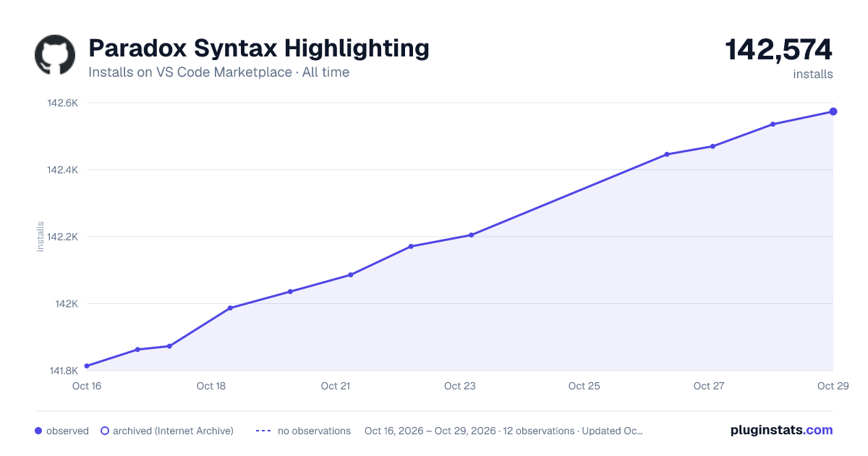Click the Oct 25 x-axis label
The image size is (868, 456).
[x=584, y=386]
